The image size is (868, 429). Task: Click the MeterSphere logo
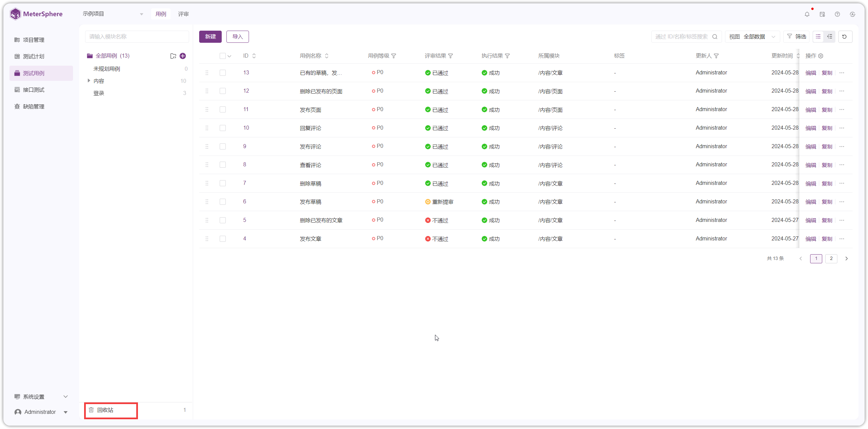(36, 14)
